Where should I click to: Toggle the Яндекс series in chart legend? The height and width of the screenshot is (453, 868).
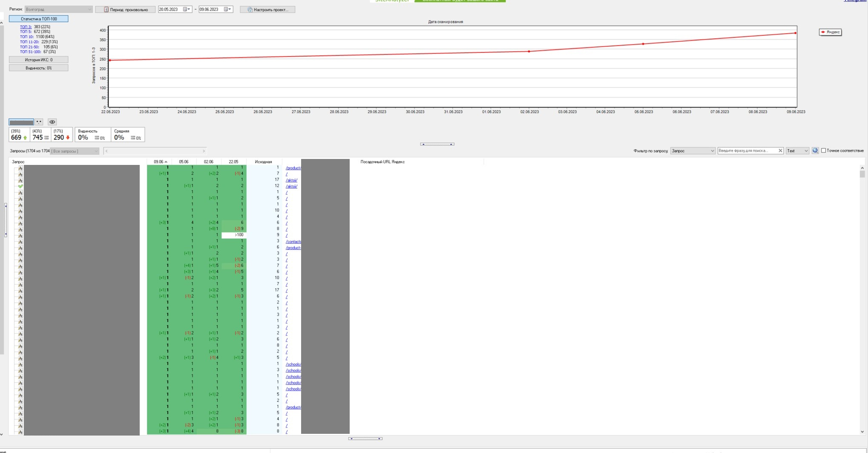(x=830, y=32)
